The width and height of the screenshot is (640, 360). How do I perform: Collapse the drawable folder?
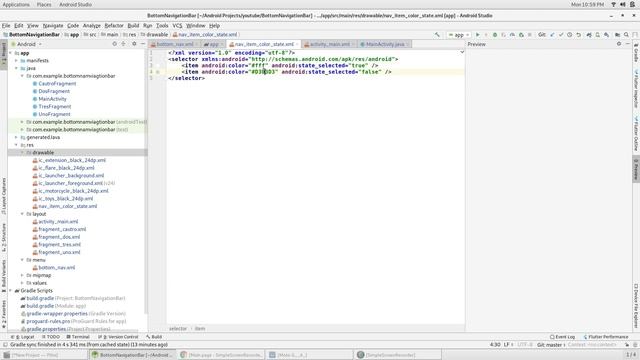pyautogui.click(x=22, y=153)
